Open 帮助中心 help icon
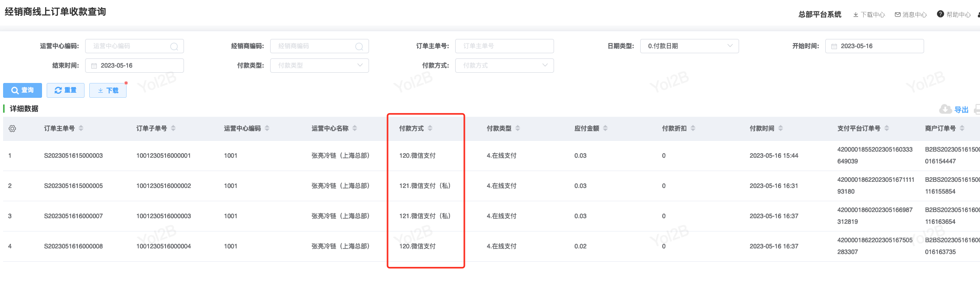The width and height of the screenshot is (980, 295). tap(941, 14)
